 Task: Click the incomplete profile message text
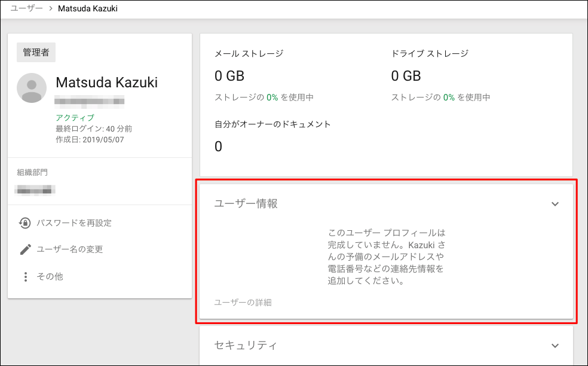point(386,257)
